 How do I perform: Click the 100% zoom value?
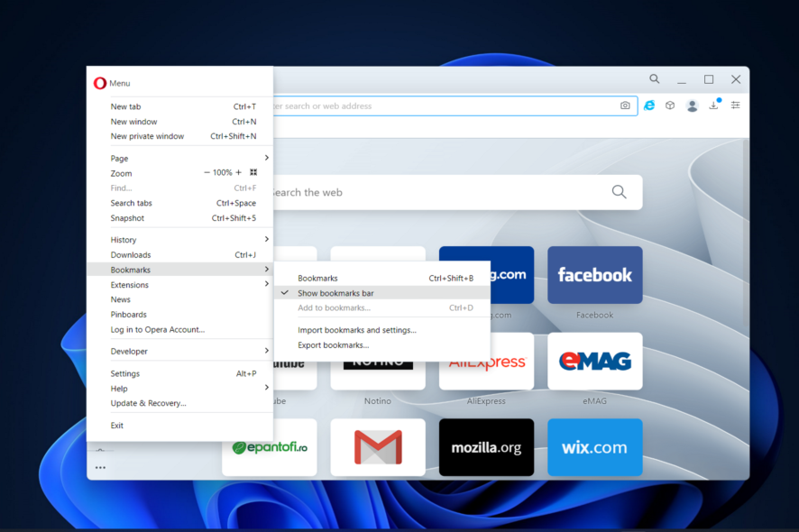(x=222, y=173)
